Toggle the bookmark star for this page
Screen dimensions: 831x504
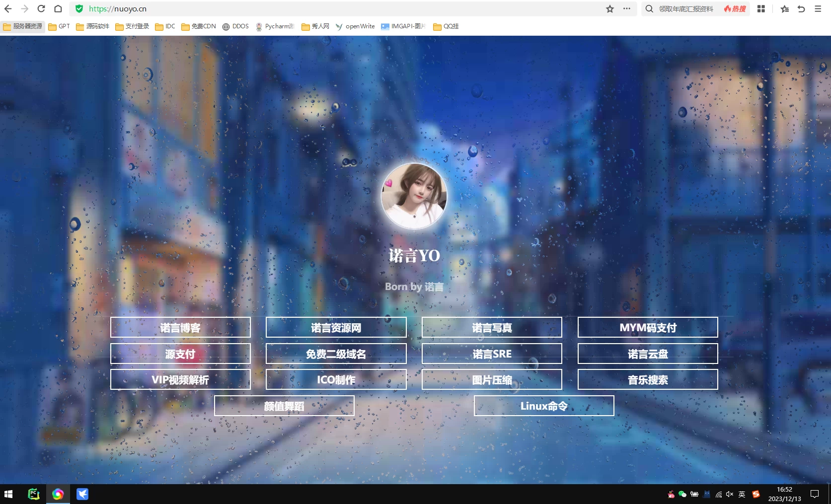click(x=608, y=8)
